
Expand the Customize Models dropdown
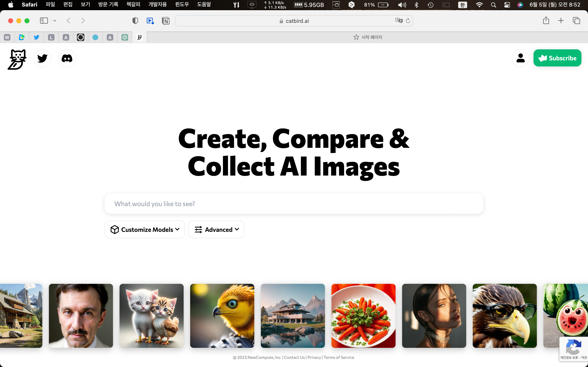pos(145,229)
